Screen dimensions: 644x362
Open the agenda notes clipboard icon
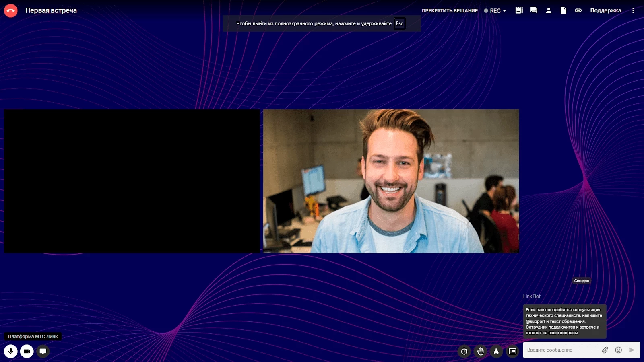point(519,10)
